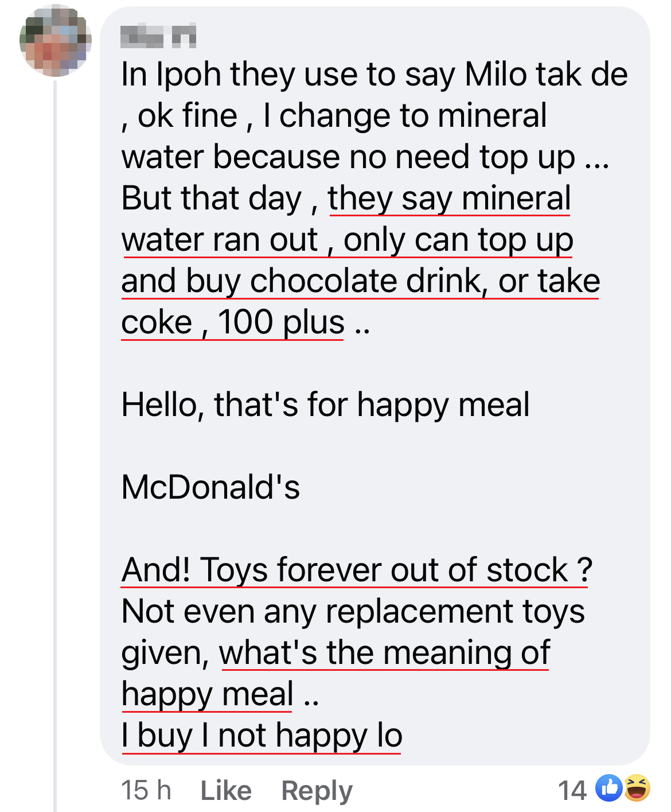The image size is (671, 812).
Task: Click the blue thumbs-up reaction icon
Action: tap(608, 788)
